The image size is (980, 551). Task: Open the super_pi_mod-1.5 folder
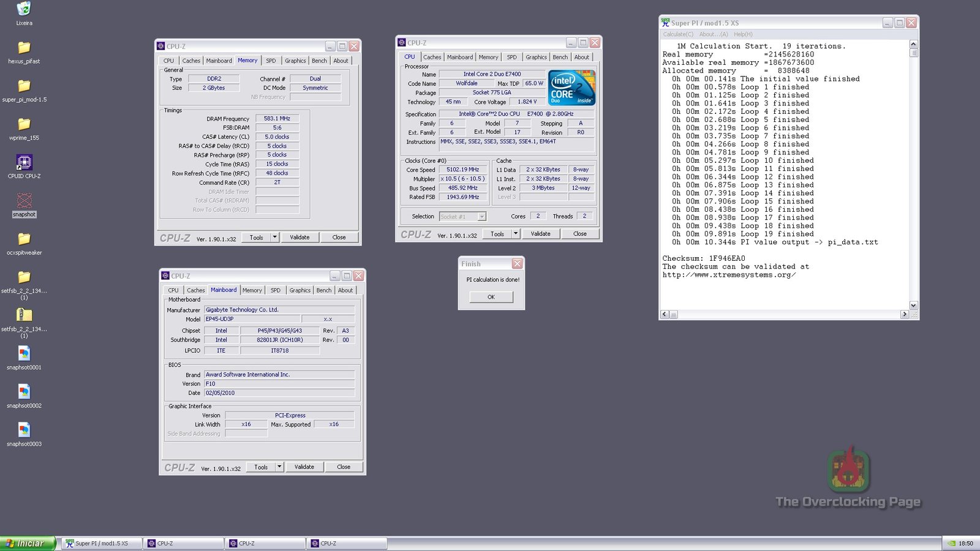[x=24, y=87]
